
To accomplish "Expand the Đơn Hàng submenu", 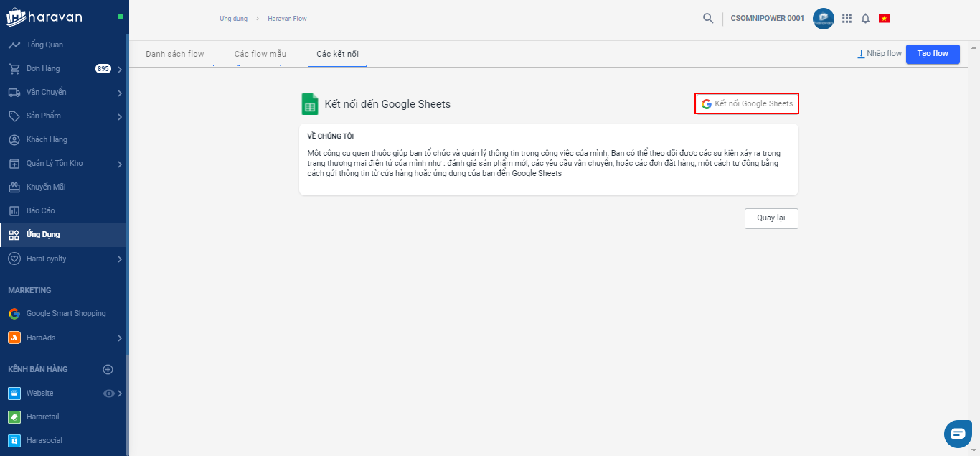I will click(x=120, y=70).
